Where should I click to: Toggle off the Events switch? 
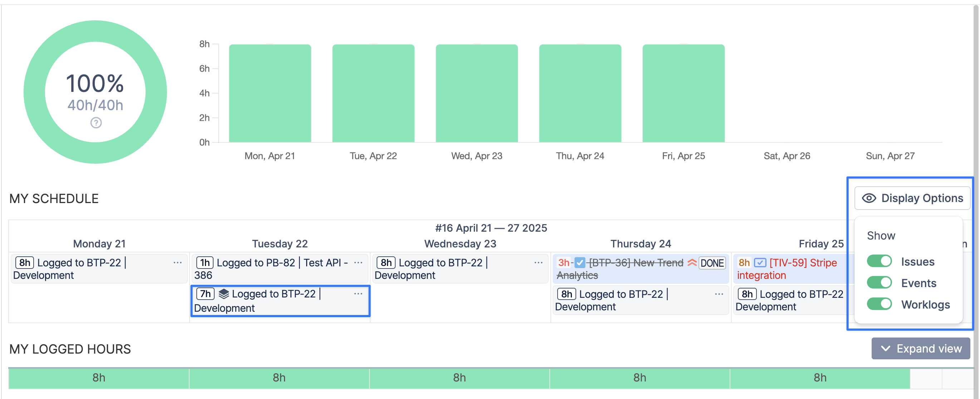(879, 282)
